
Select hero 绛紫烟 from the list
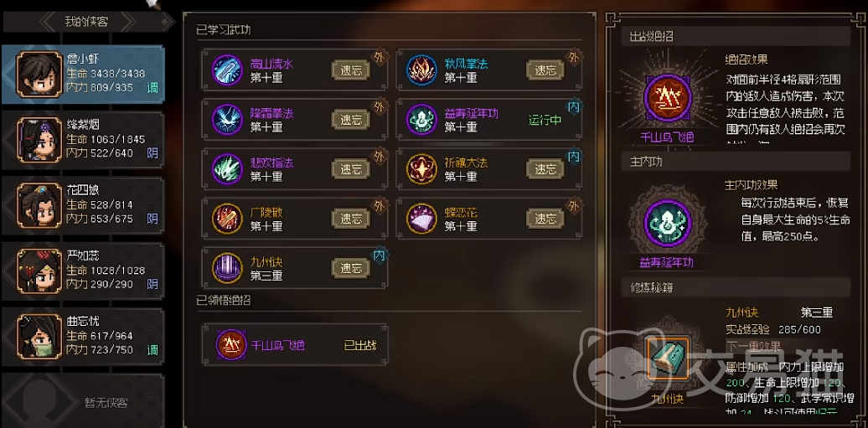[83, 140]
